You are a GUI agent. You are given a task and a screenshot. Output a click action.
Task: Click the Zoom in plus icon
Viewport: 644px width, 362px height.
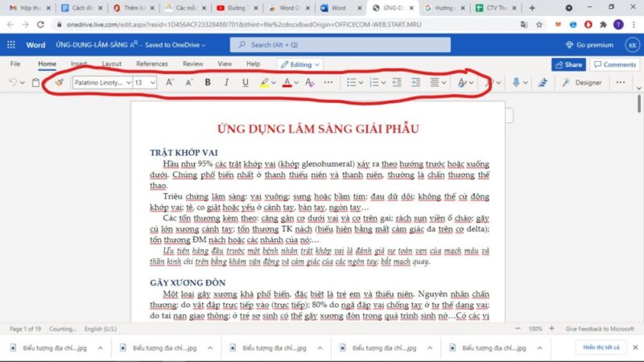[551, 328]
